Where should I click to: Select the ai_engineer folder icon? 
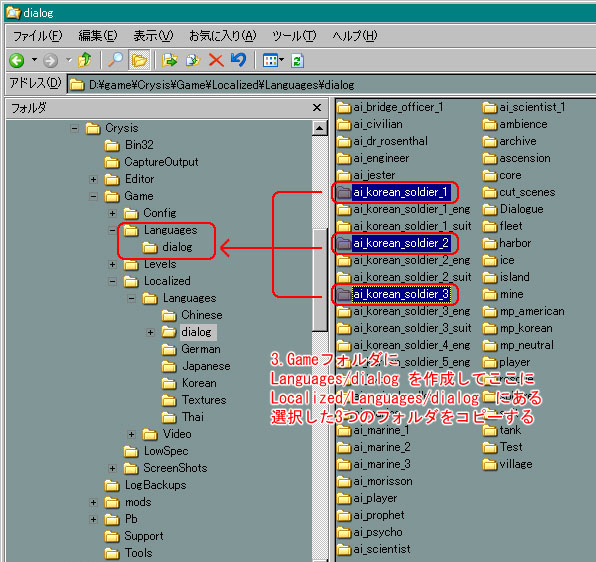click(344, 159)
